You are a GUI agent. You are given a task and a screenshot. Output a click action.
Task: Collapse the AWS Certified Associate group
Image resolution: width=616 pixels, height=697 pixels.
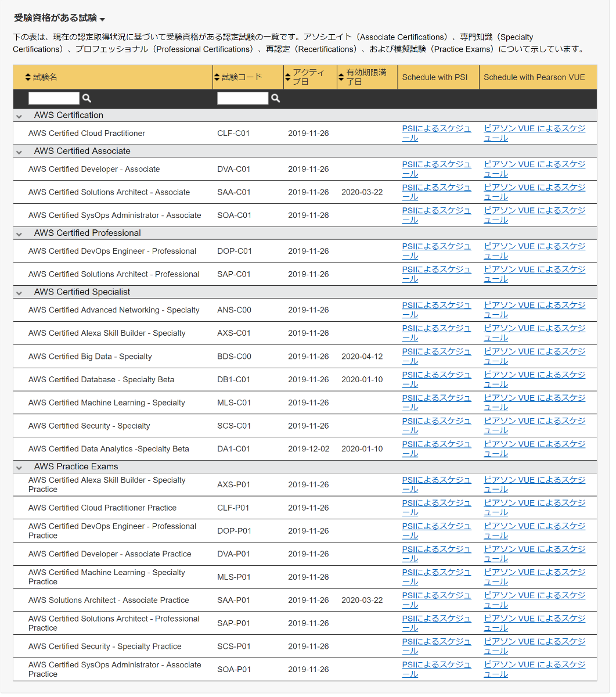click(x=19, y=152)
